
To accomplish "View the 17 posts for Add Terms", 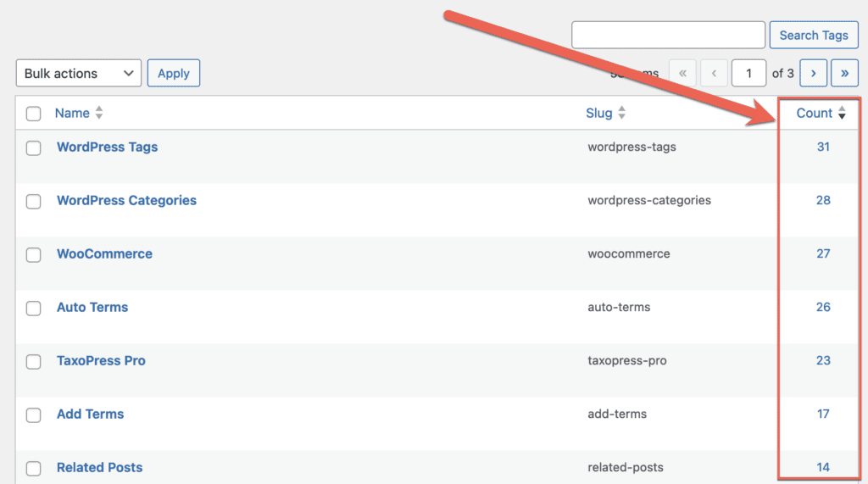I will point(823,414).
